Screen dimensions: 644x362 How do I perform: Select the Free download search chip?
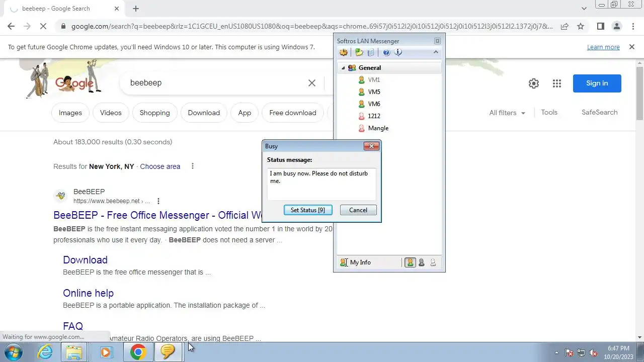(293, 113)
